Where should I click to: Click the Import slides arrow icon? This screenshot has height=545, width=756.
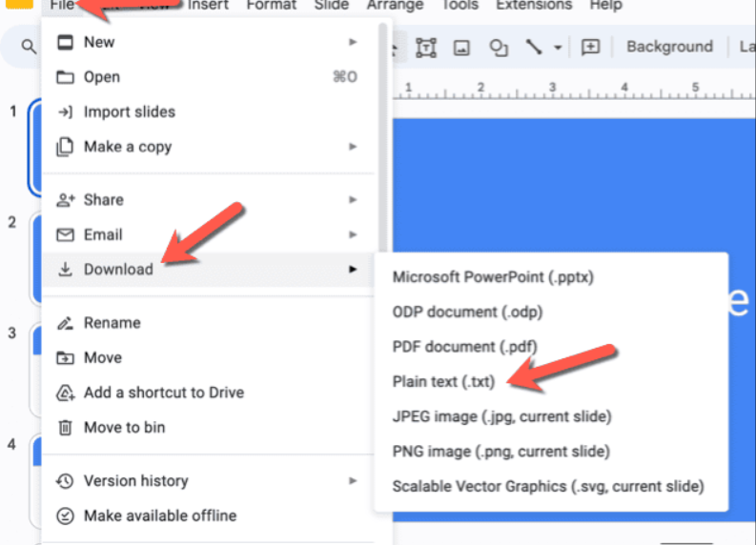[x=65, y=111]
